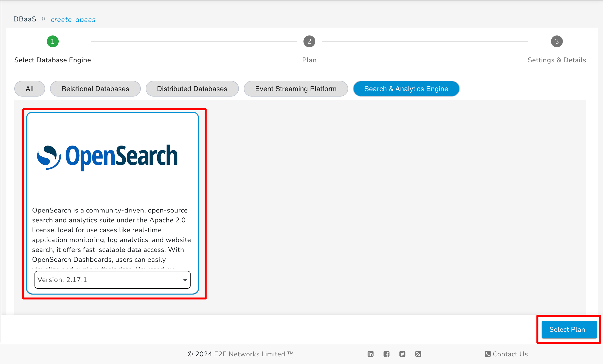Open the RSS feed footer icon
603x364 pixels.
coord(418,354)
